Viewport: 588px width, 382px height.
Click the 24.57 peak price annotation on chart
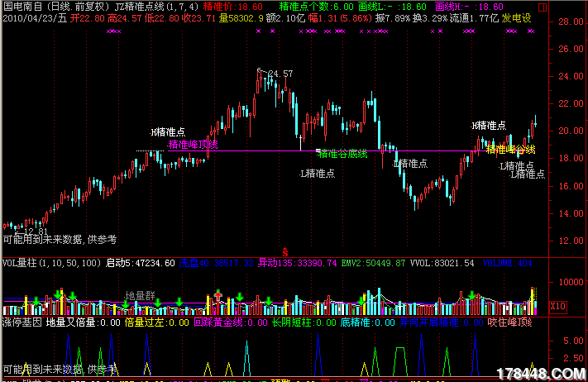click(x=280, y=74)
